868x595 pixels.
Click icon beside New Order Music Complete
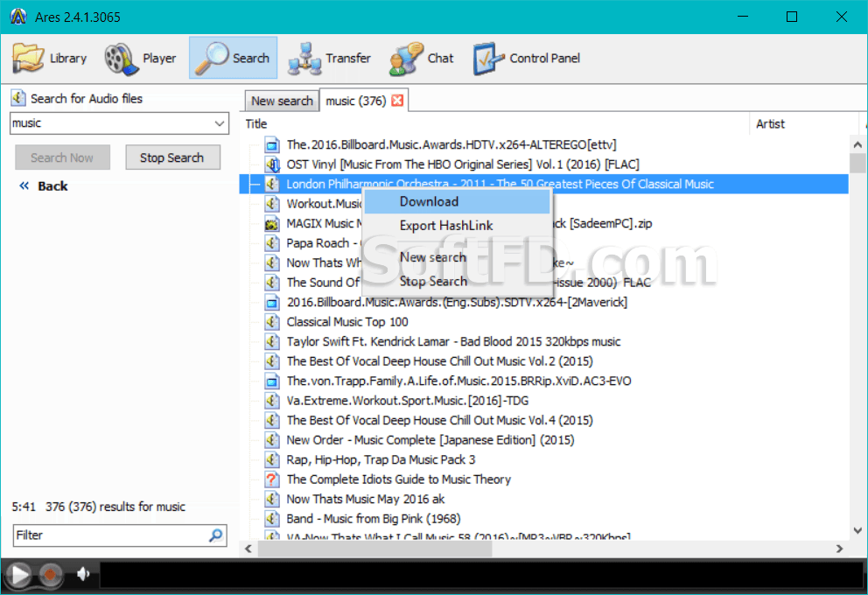tap(272, 440)
